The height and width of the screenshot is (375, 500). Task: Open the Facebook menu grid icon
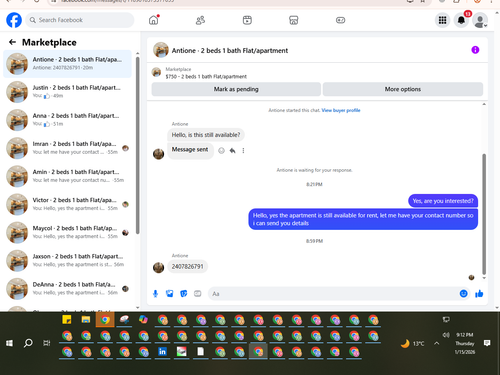click(x=442, y=20)
